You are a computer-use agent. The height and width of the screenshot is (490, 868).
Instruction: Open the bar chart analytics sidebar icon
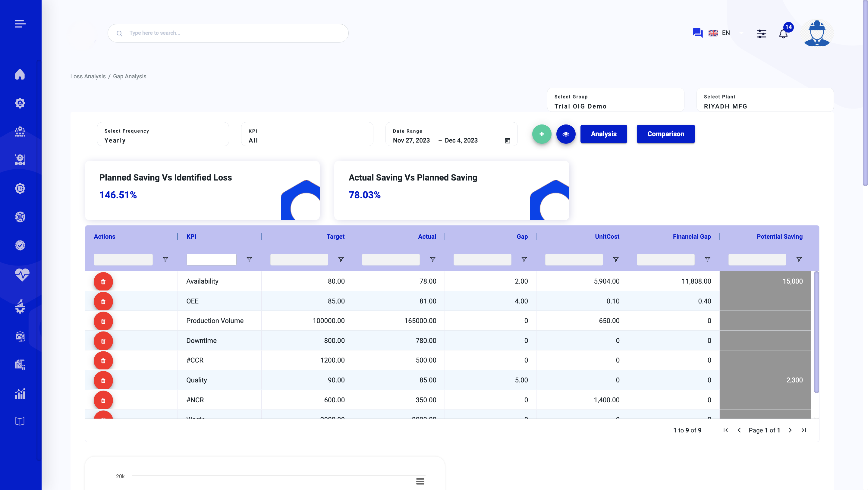pos(20,393)
